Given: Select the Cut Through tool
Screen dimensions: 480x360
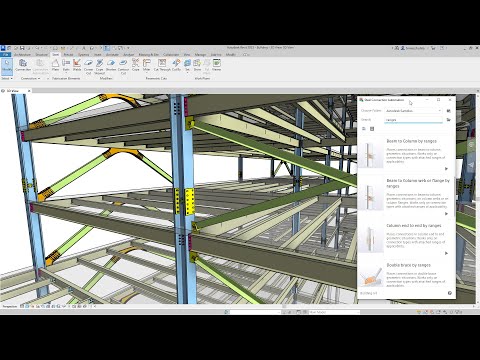Looking at the screenshot, I should point(162,65).
